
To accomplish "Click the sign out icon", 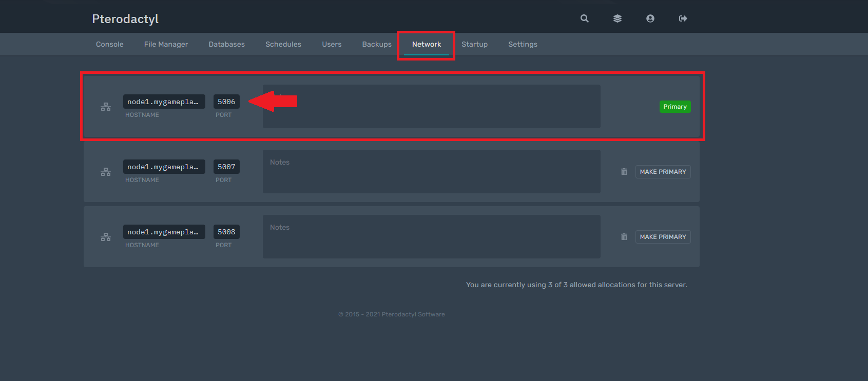I will (x=683, y=18).
